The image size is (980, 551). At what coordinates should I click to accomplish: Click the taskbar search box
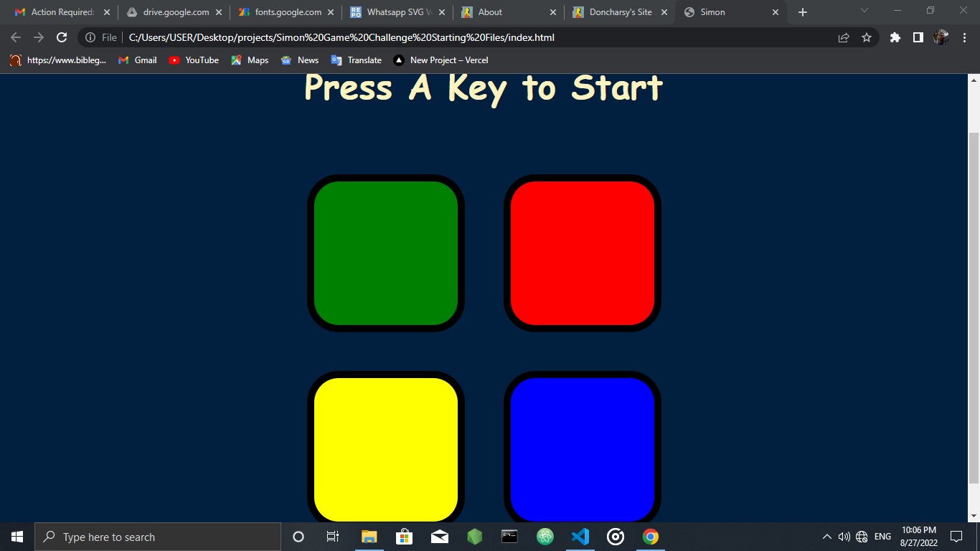coord(158,537)
